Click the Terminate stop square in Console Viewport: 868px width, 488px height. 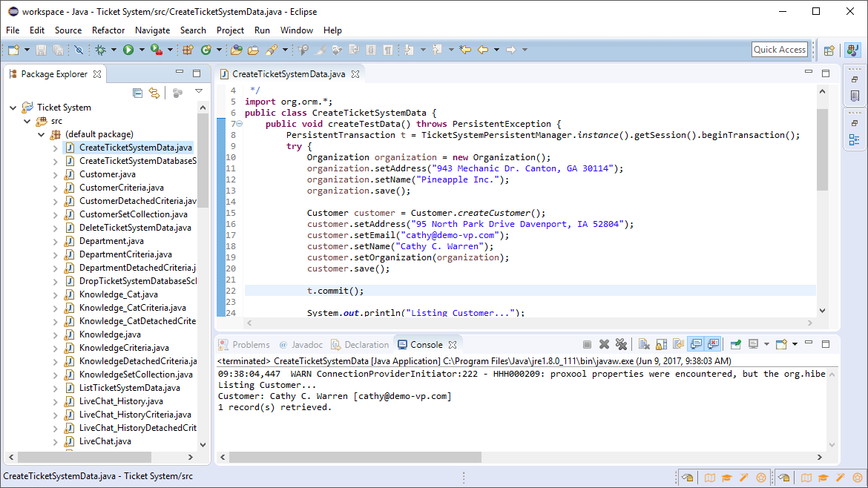(587, 344)
